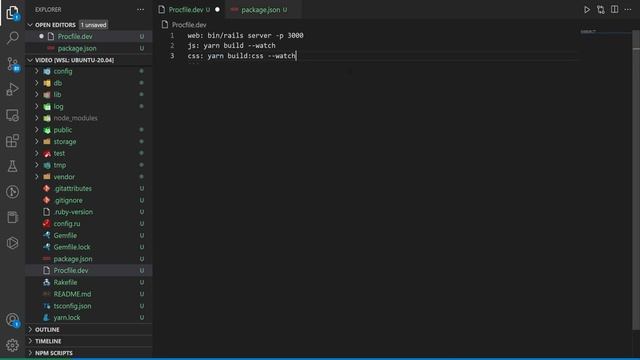
Task: Open changes compare icon in editor toolbar
Action: pos(600,9)
